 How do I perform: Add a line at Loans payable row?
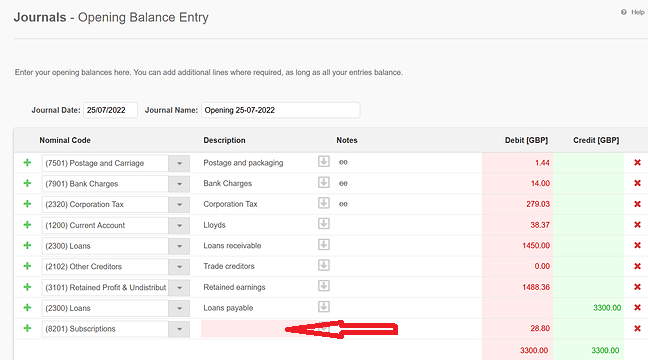pos(27,308)
